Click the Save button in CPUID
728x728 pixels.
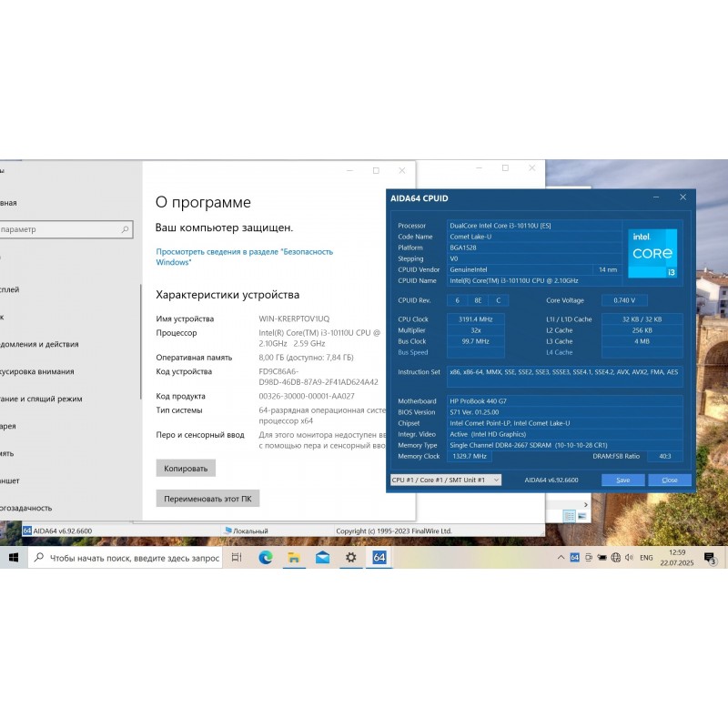623,480
